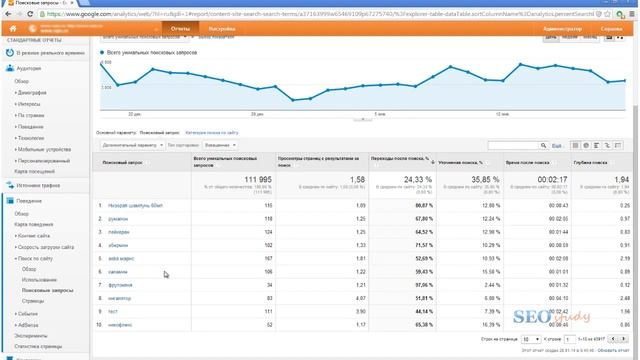Expand Контент сайта in sidebar

coord(33,236)
